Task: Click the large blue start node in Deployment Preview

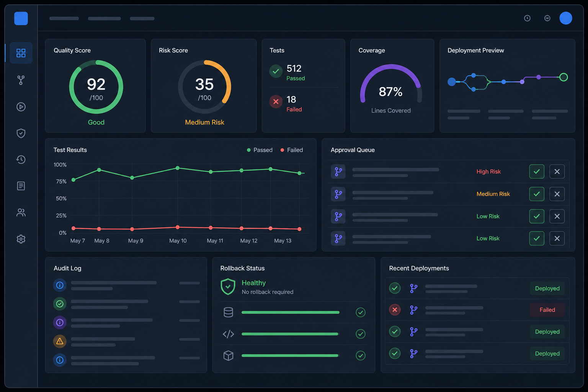Action: 452,82
